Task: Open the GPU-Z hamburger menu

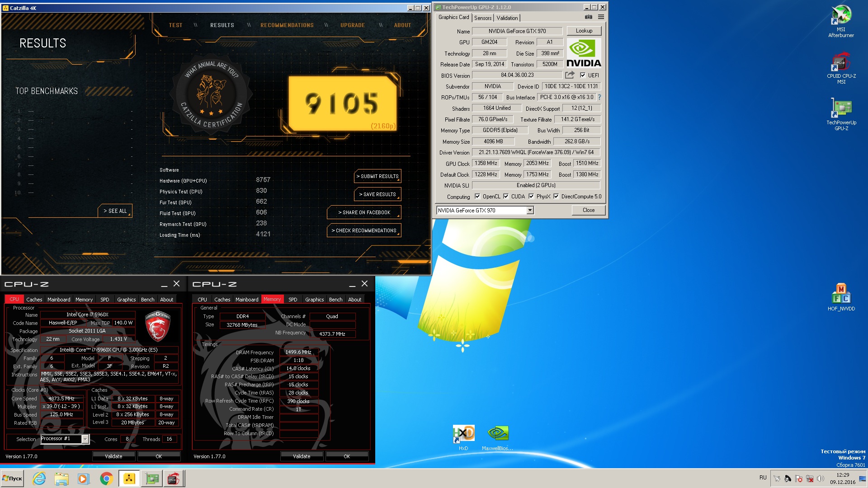Action: (x=601, y=17)
